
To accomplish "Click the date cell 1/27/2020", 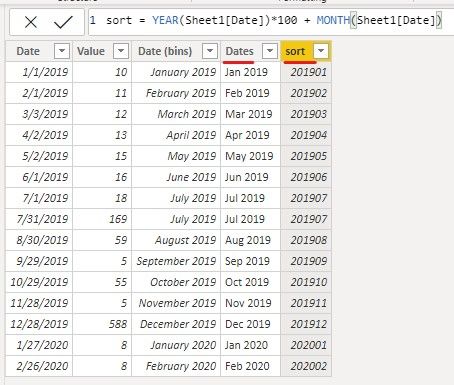I will (39, 345).
